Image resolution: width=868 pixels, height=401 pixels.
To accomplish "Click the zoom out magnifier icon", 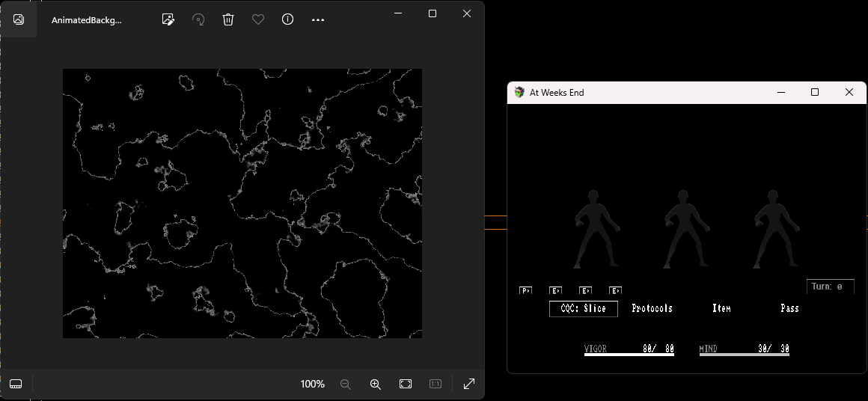I will pos(346,384).
